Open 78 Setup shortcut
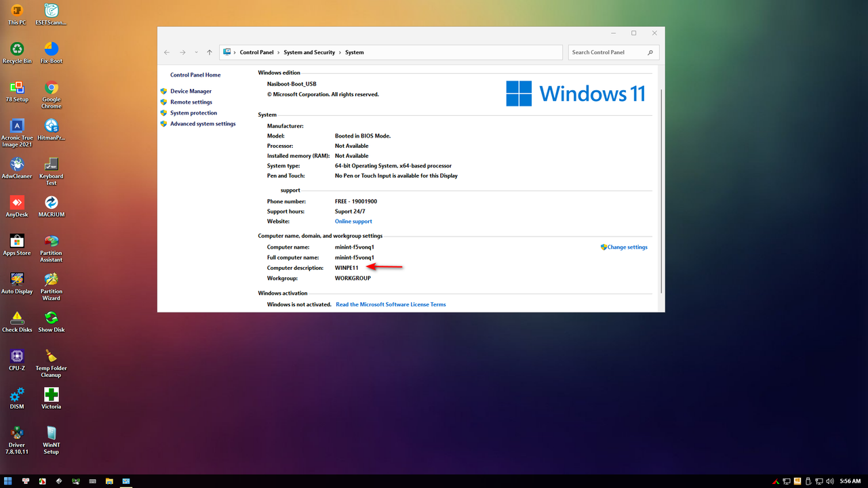 [17, 91]
